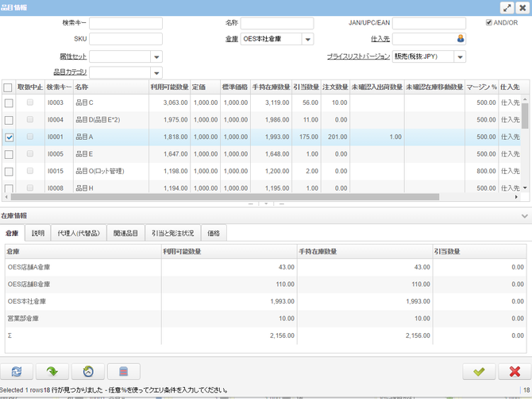Click the 品目カテゴリ label link
532x399 pixels.
[70, 72]
